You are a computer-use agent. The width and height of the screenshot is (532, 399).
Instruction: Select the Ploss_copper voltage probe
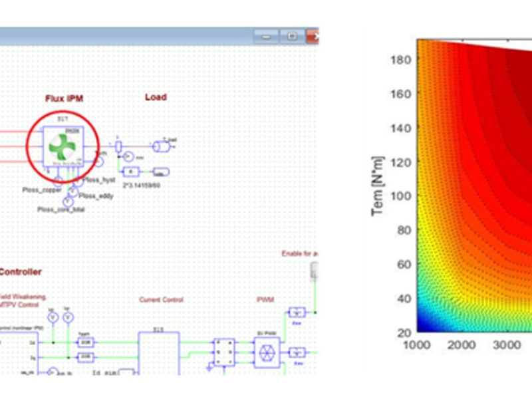[58, 181]
